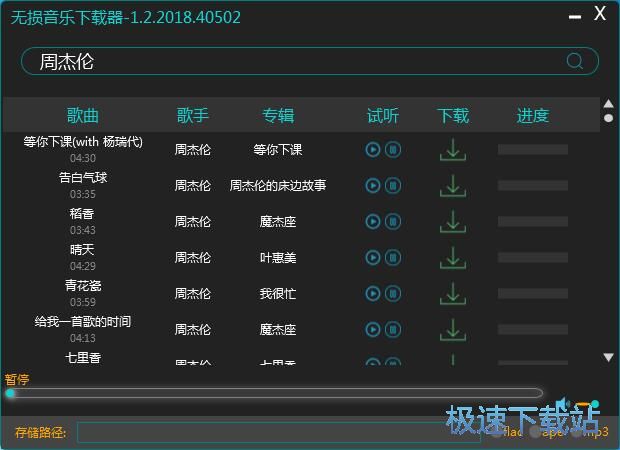
Task: Click the album name 周杰伦的床边故事
Action: pyautogui.click(x=278, y=185)
